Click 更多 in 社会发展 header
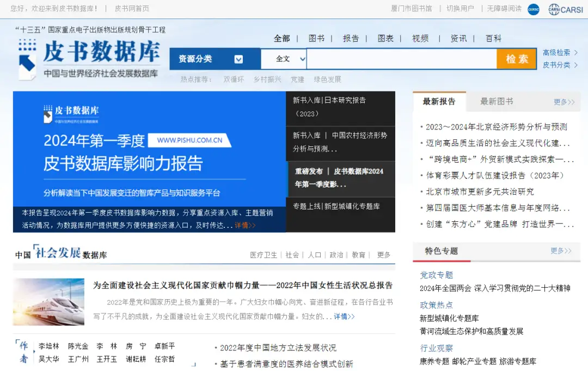588x371 pixels. (x=384, y=255)
